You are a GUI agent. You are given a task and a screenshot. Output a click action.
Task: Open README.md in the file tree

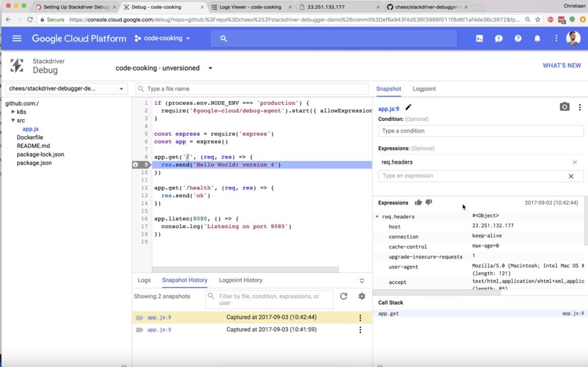tap(33, 146)
